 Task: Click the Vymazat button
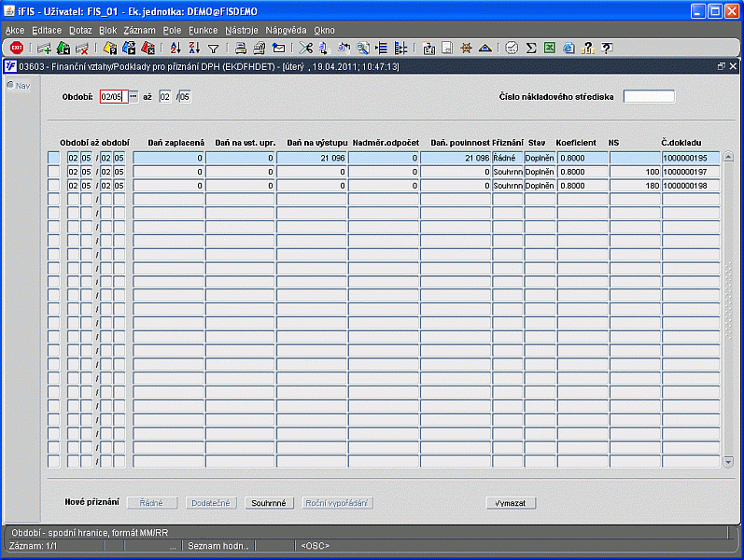point(511,503)
